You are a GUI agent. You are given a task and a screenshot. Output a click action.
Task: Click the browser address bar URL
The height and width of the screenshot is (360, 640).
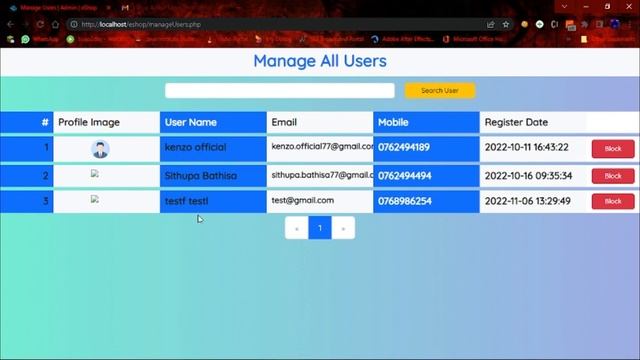pyautogui.click(x=141, y=24)
